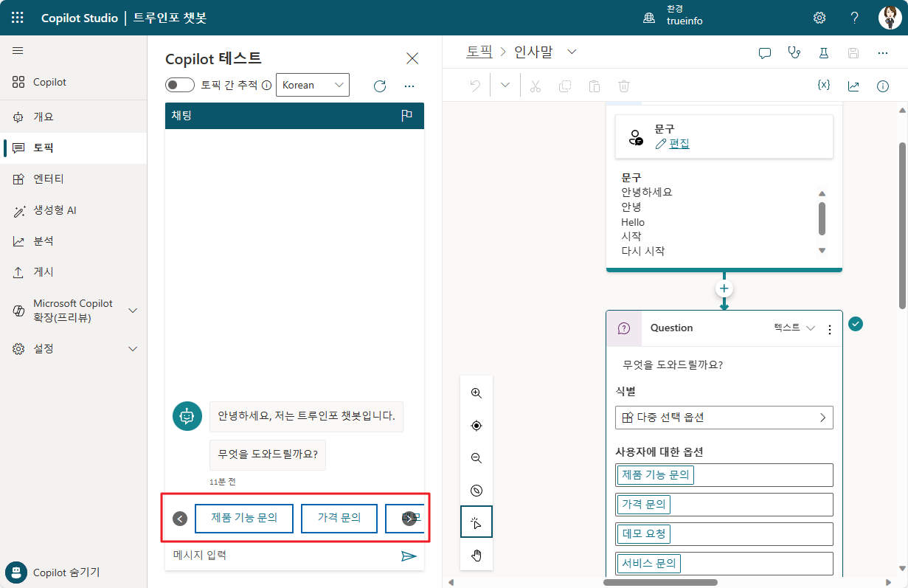Reset canvas to center view
The height and width of the screenshot is (588, 908).
click(476, 426)
